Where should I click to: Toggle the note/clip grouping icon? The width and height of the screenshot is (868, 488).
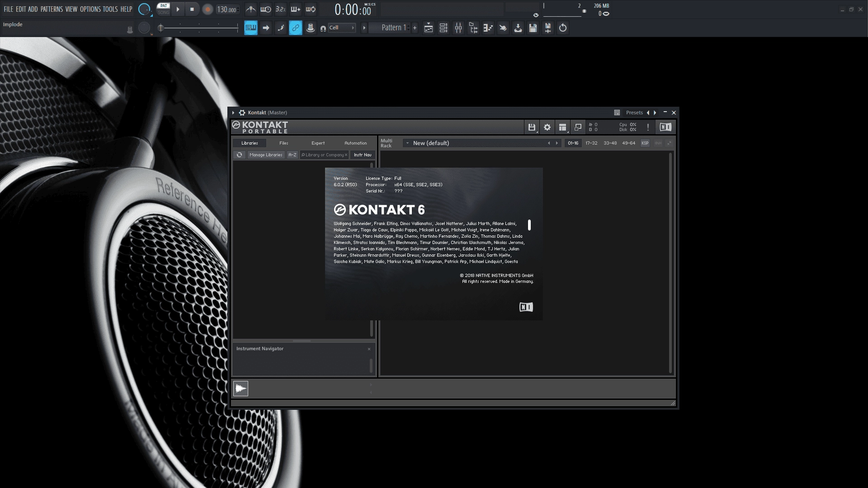281,28
